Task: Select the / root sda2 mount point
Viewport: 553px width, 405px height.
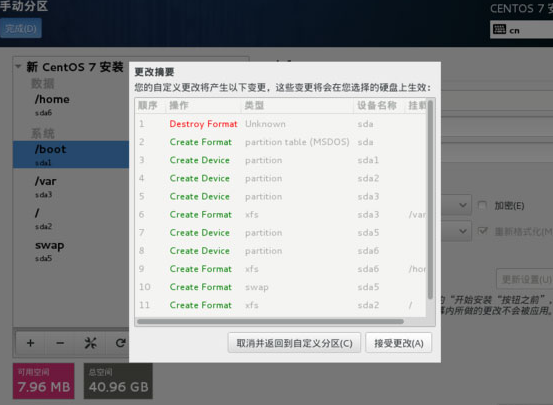Action: click(71, 219)
